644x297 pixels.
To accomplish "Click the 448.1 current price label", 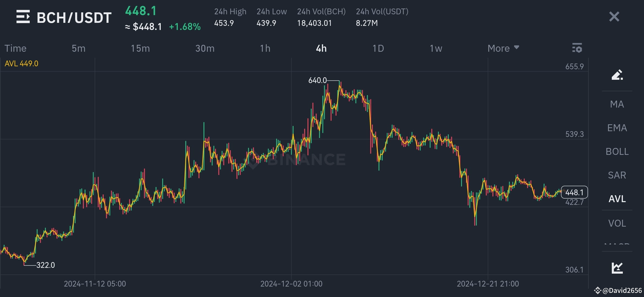I will point(574,192).
